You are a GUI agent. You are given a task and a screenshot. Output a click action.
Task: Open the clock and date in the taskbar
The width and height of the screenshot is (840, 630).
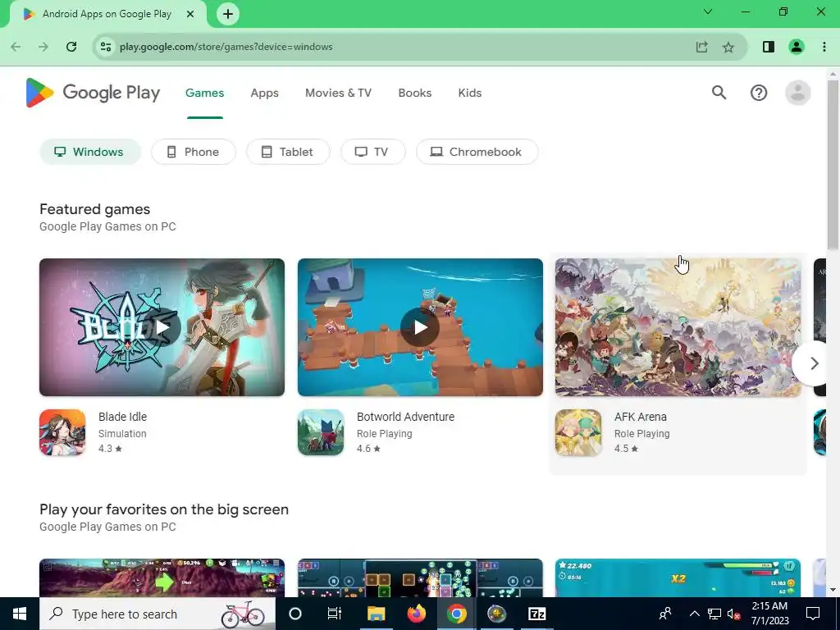tap(769, 614)
